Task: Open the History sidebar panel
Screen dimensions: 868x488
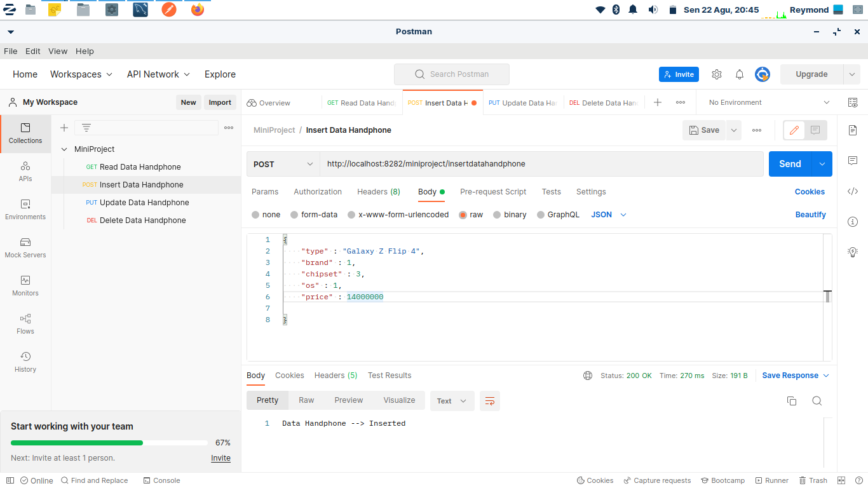Action: coord(25,362)
